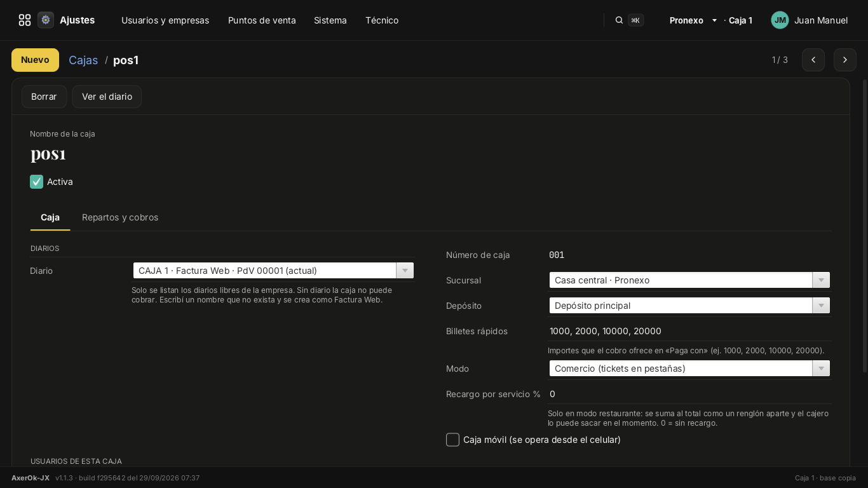
Task: Click the Número de caja value 001
Action: pos(557,255)
